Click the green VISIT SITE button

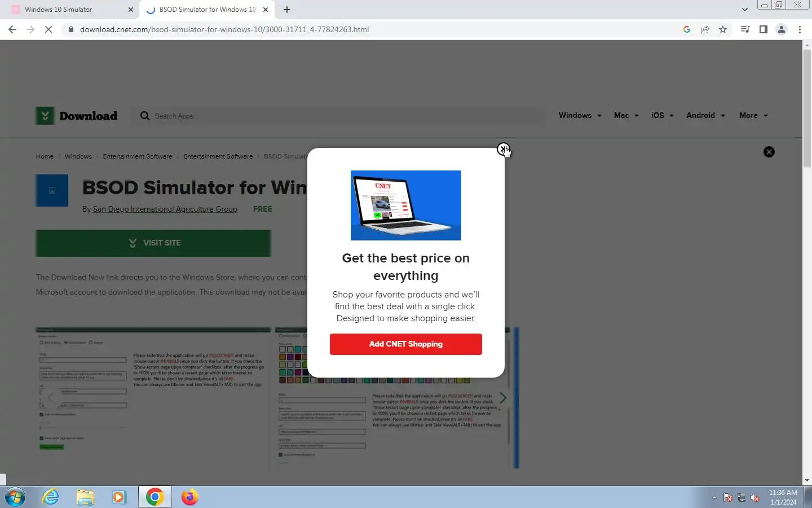[x=153, y=243]
